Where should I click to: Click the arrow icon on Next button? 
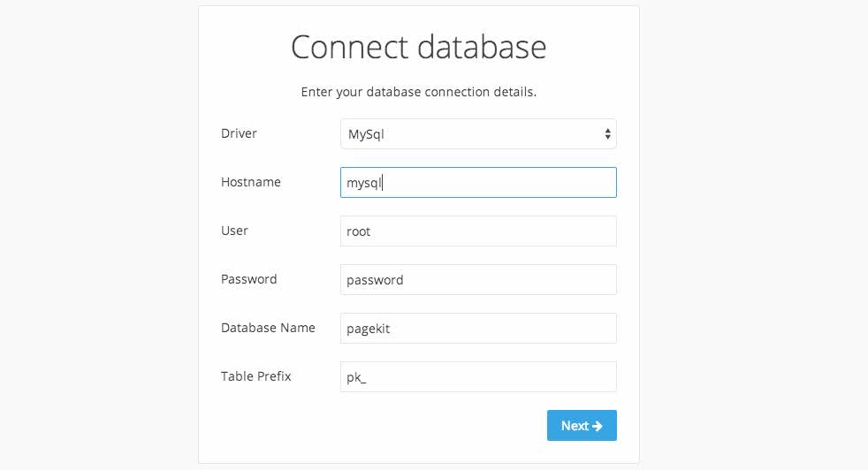[x=597, y=426]
